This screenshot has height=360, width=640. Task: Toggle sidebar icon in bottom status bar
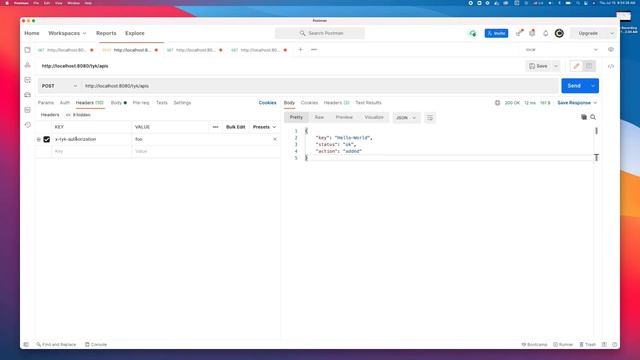click(26, 344)
